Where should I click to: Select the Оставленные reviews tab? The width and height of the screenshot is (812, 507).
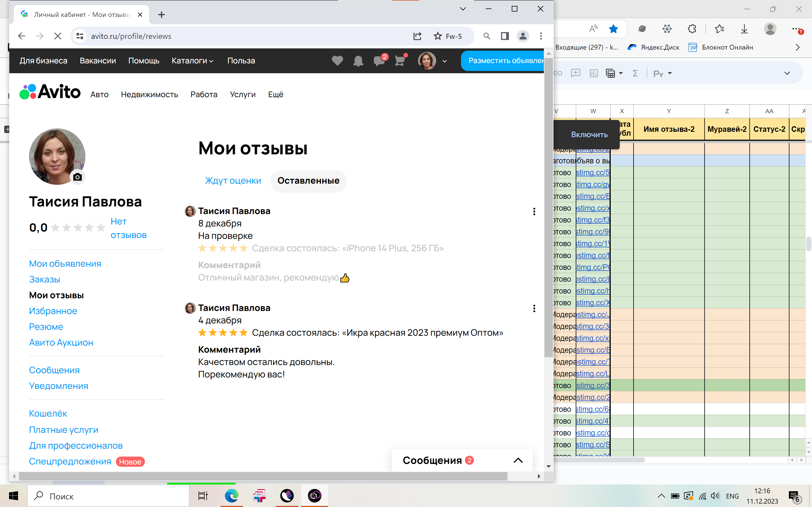point(308,181)
